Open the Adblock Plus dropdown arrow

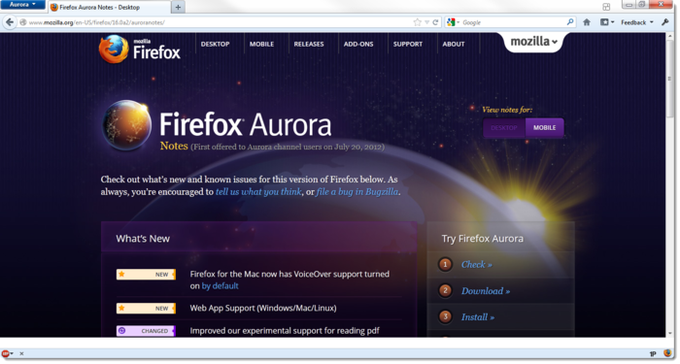pos(12,354)
